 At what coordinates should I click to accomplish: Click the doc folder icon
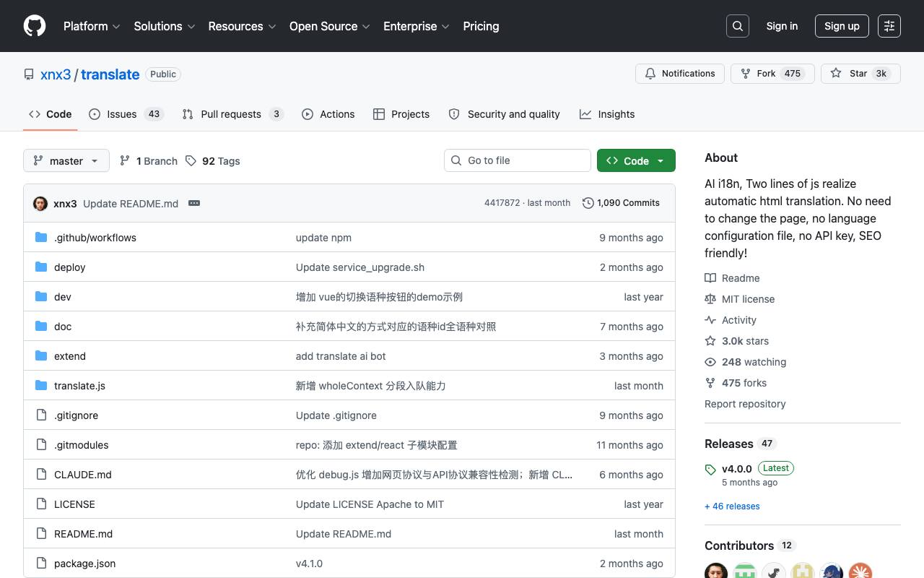pyautogui.click(x=41, y=326)
